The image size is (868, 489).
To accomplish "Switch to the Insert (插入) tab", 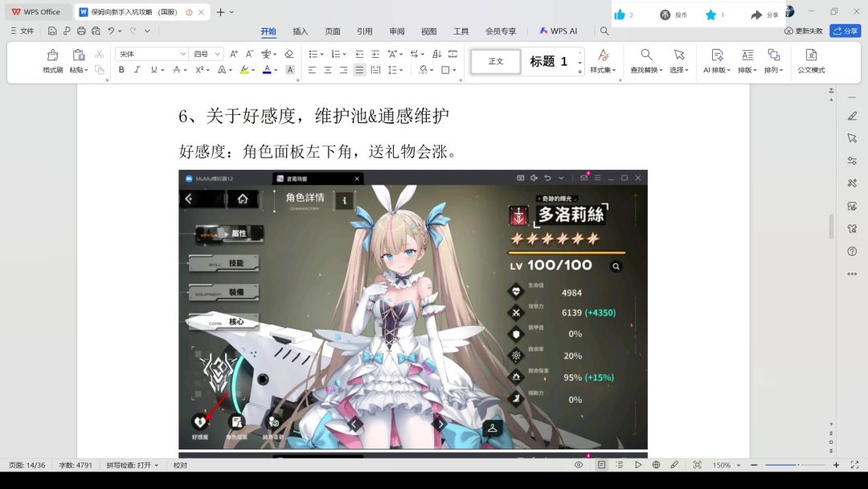I will pos(300,31).
